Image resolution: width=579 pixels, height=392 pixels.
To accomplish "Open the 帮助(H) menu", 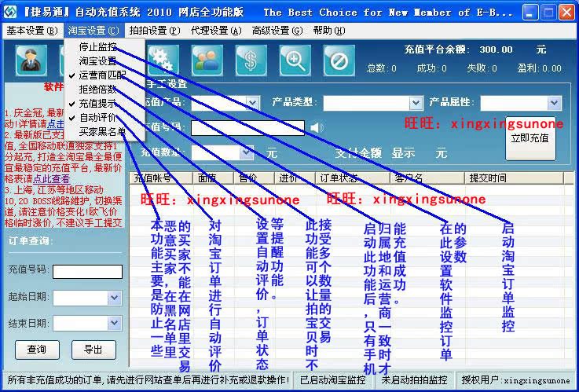I will (329, 31).
